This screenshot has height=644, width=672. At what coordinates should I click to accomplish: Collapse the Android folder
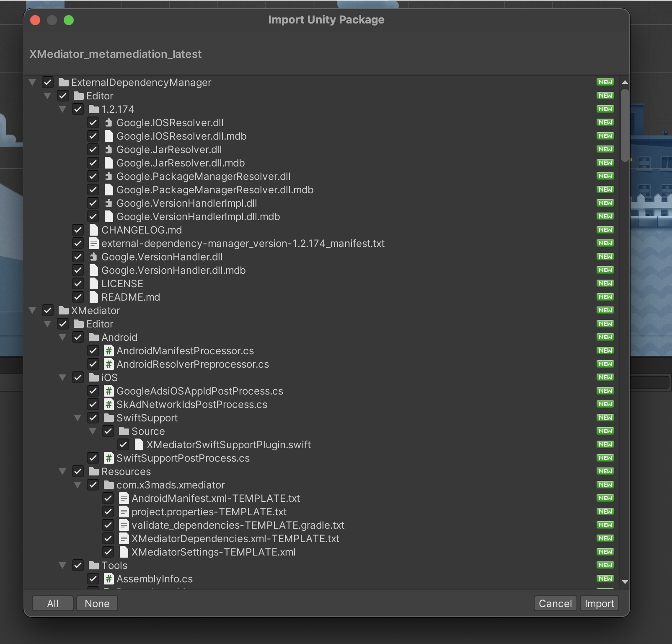pyautogui.click(x=62, y=337)
